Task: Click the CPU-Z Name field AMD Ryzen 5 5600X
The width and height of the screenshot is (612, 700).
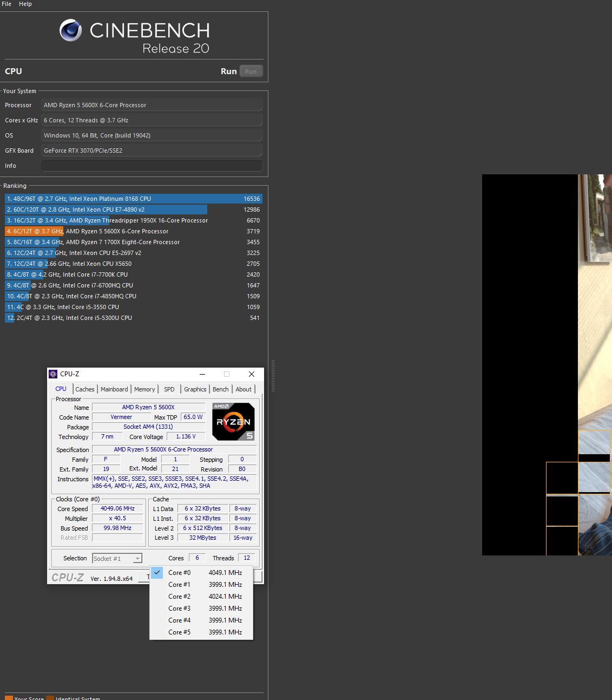Action: point(148,407)
